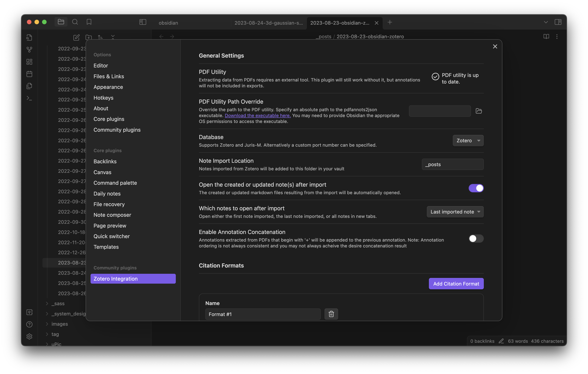Click the trash icon beside Format #1
This screenshot has width=588, height=374.
[x=331, y=314]
